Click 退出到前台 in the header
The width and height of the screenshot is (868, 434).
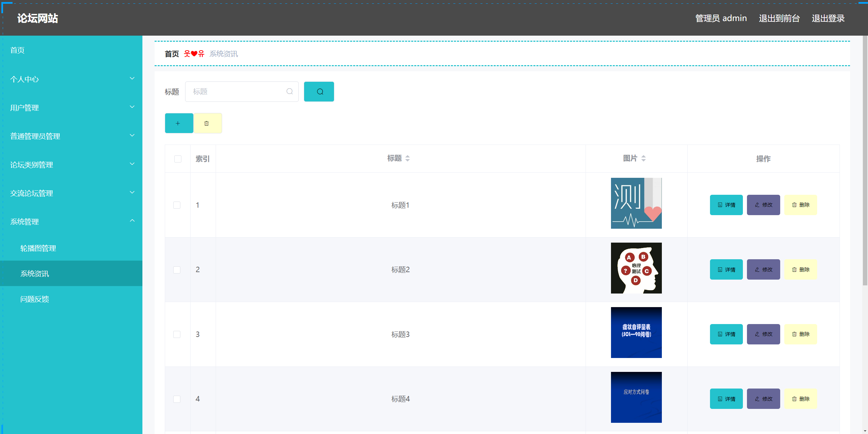(x=779, y=18)
